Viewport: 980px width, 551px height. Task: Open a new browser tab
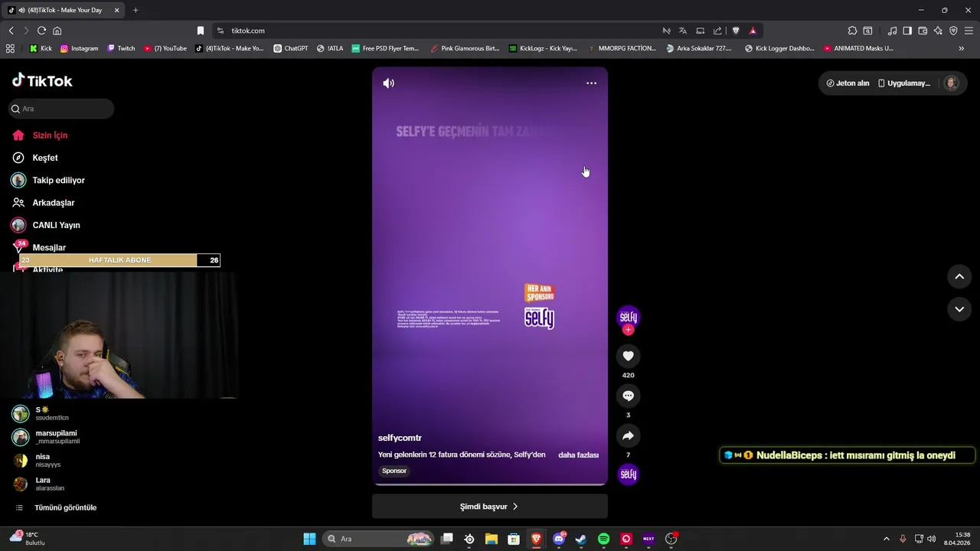point(136,10)
